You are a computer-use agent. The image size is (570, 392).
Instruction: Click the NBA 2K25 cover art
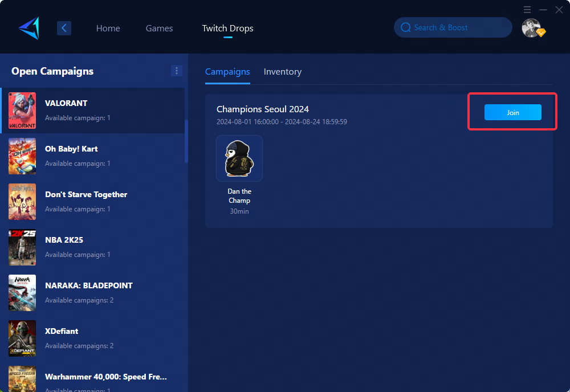pyautogui.click(x=22, y=247)
